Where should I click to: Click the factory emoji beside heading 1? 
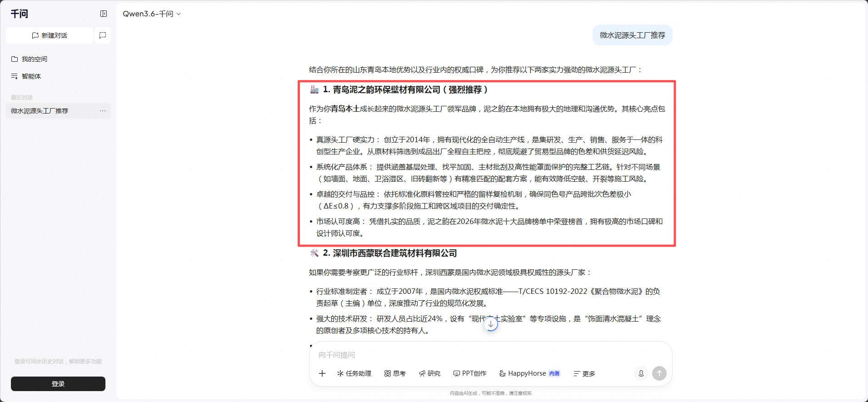point(314,89)
